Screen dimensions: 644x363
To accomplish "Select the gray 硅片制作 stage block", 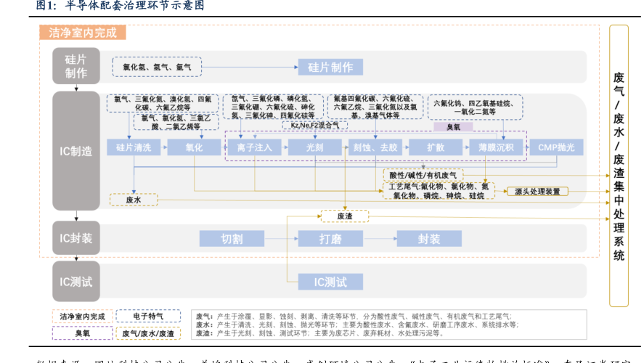I will point(76,67).
